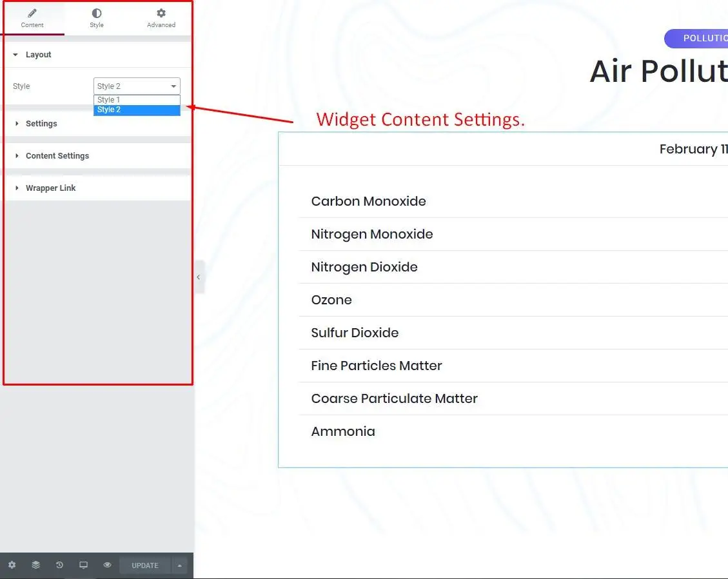The width and height of the screenshot is (728, 579).
Task: Open save options arrow beside UPDATE
Action: coord(180,565)
